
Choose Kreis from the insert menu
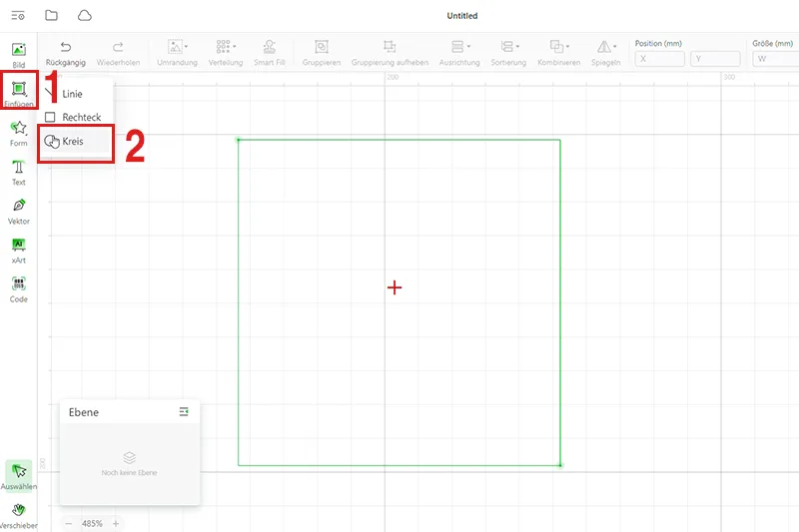(76, 142)
